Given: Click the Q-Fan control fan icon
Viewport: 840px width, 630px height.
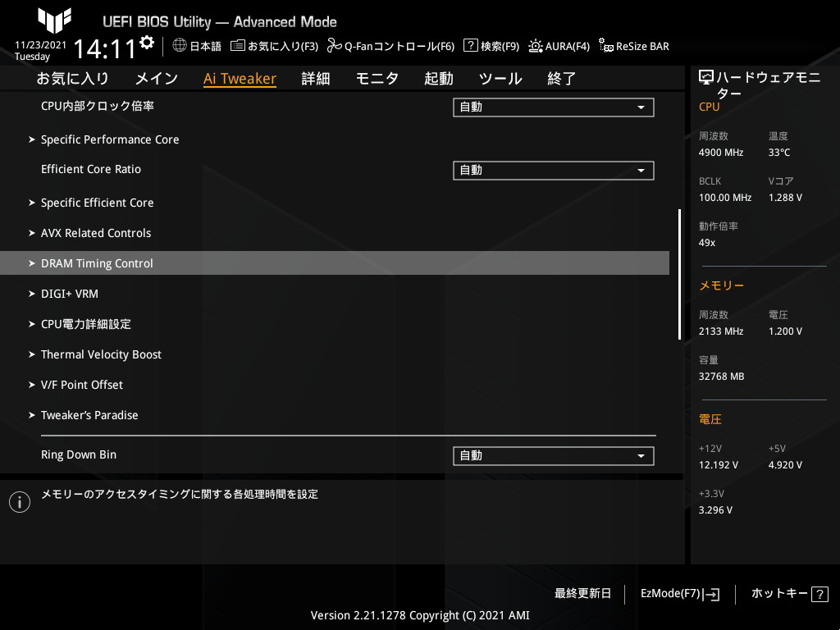Looking at the screenshot, I should pyautogui.click(x=335, y=46).
